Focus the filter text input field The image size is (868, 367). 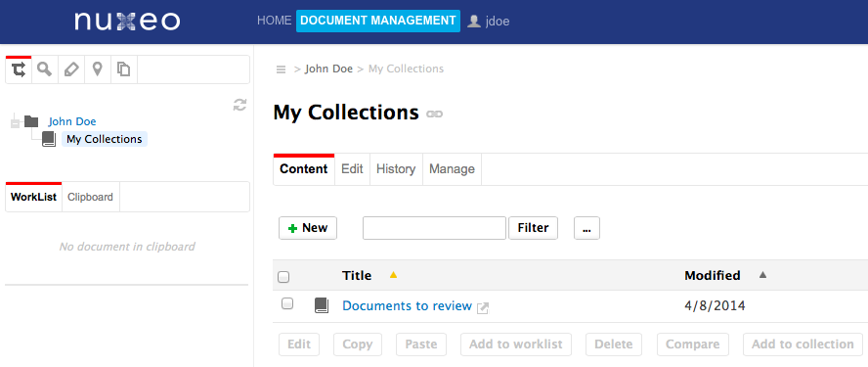(435, 228)
